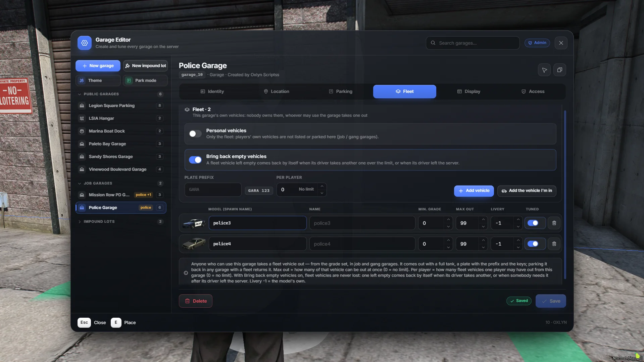Click the duplicate garage icon

click(x=559, y=70)
